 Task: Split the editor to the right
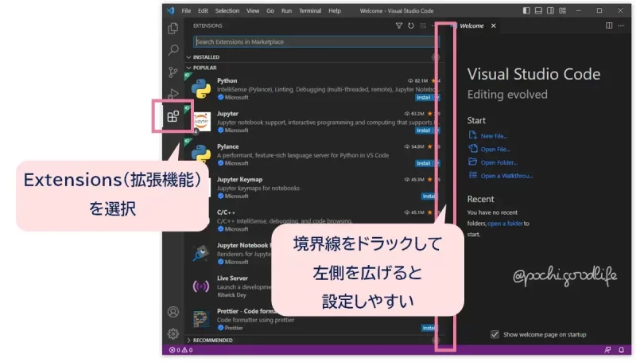[x=609, y=25]
